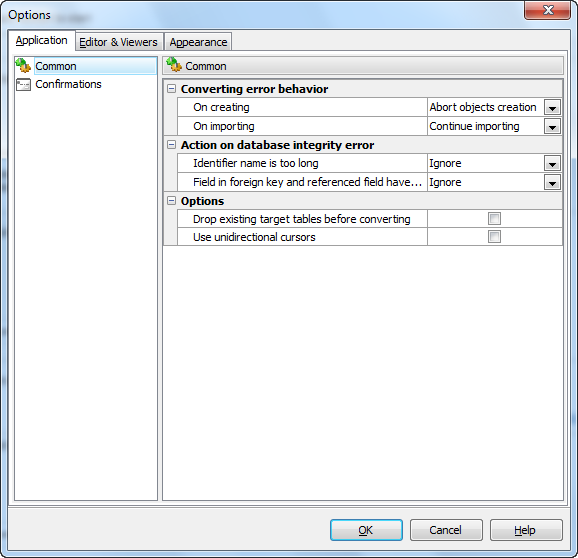Screen dimensions: 578x558
Task: Select the Confirmations tree item
Action: [x=68, y=84]
